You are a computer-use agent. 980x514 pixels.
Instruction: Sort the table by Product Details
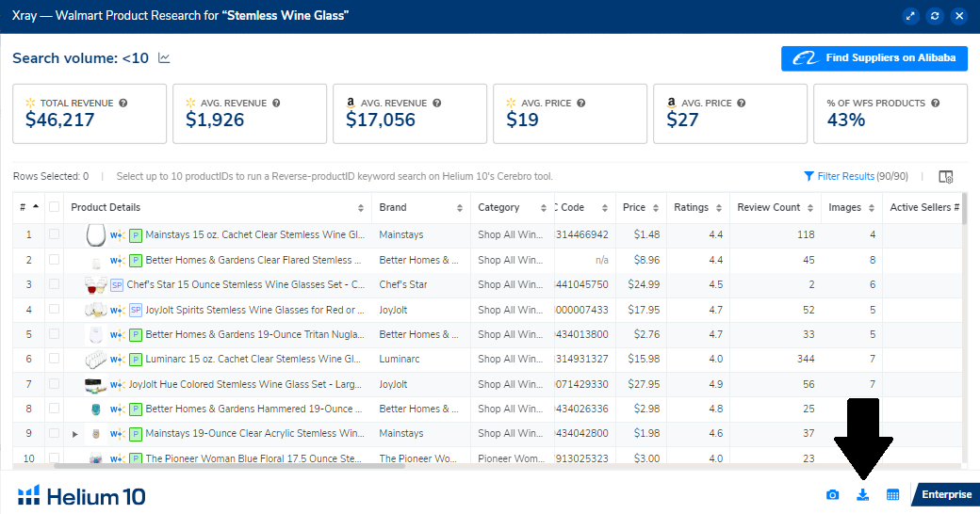pos(361,208)
